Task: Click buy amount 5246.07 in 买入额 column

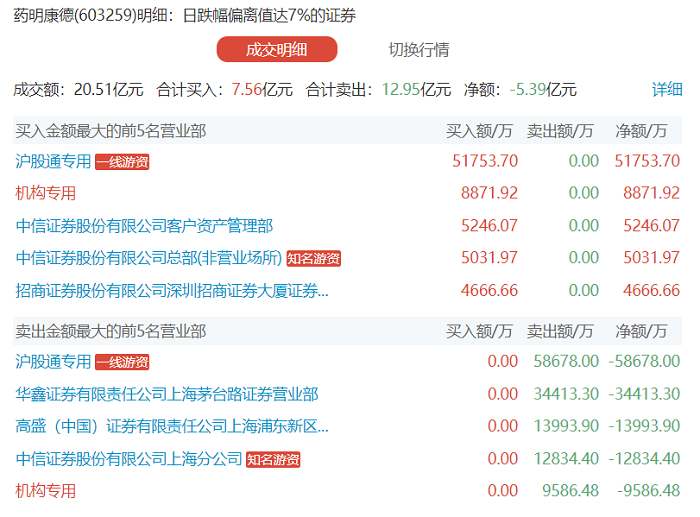Action: pos(489,225)
